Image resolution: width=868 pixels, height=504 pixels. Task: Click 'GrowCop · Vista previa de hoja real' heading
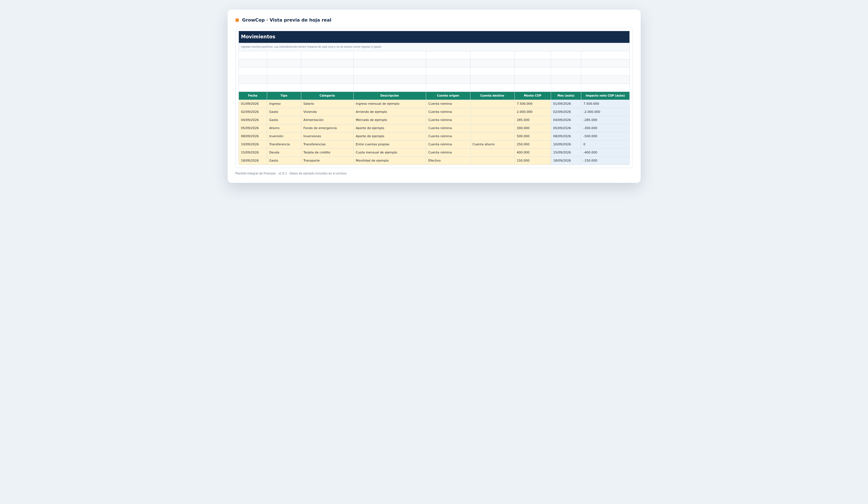tap(286, 20)
